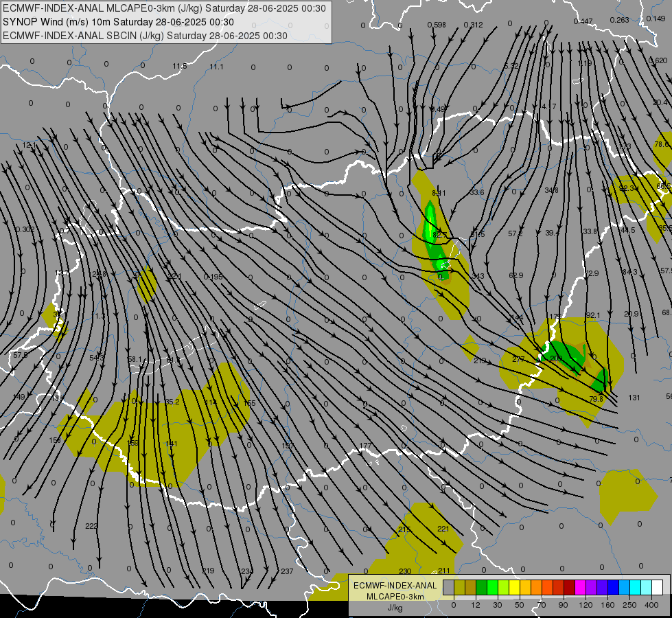Click the 237 value near the bottom
This screenshot has width=672, height=618.
(x=287, y=571)
